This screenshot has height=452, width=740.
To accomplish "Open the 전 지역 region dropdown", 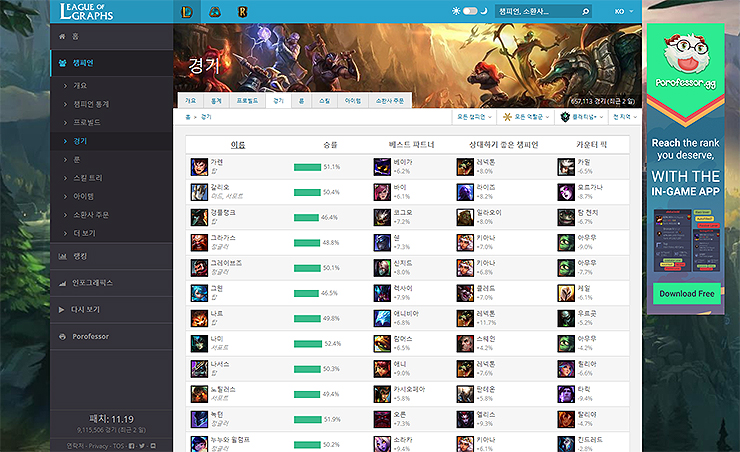I will [625, 117].
